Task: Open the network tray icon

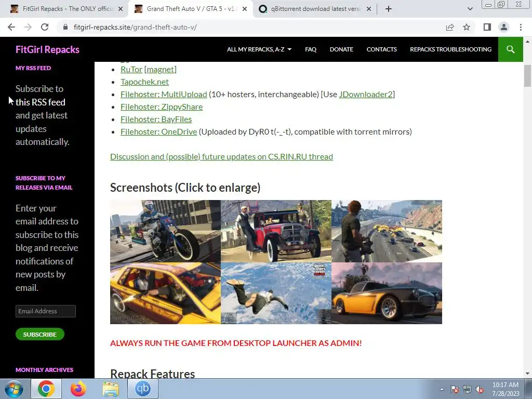Action: 467,389
